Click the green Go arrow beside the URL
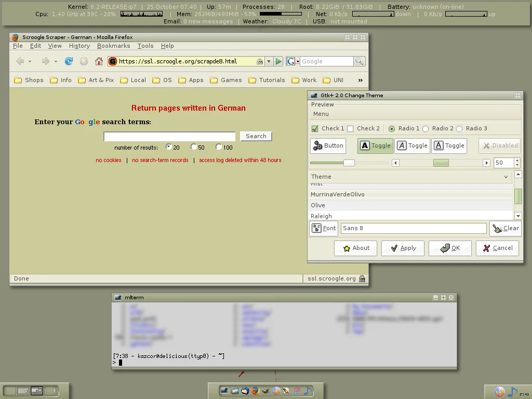532x399 pixels. [x=278, y=61]
